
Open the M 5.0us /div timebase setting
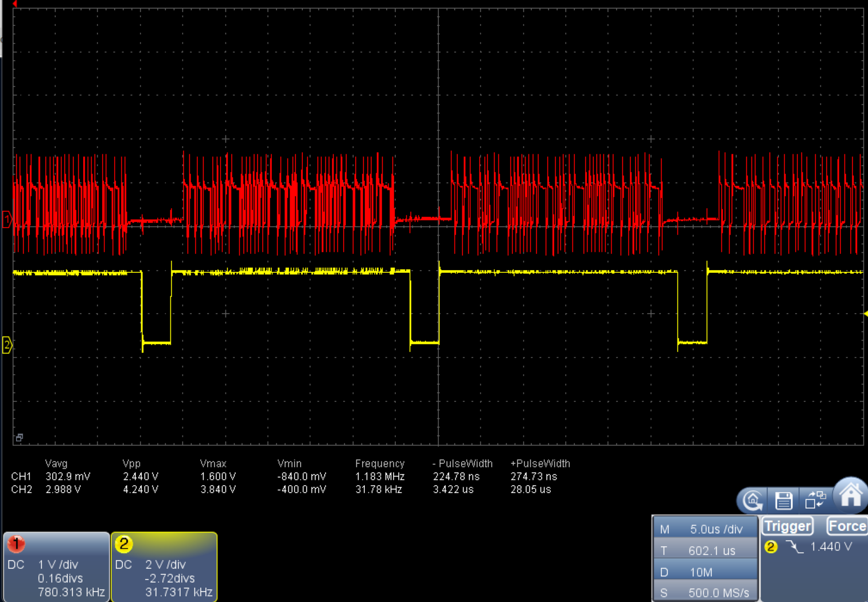point(705,529)
